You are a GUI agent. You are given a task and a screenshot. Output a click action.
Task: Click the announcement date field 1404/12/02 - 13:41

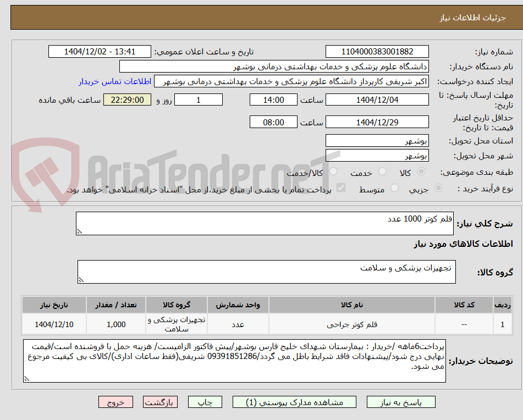click(x=100, y=52)
